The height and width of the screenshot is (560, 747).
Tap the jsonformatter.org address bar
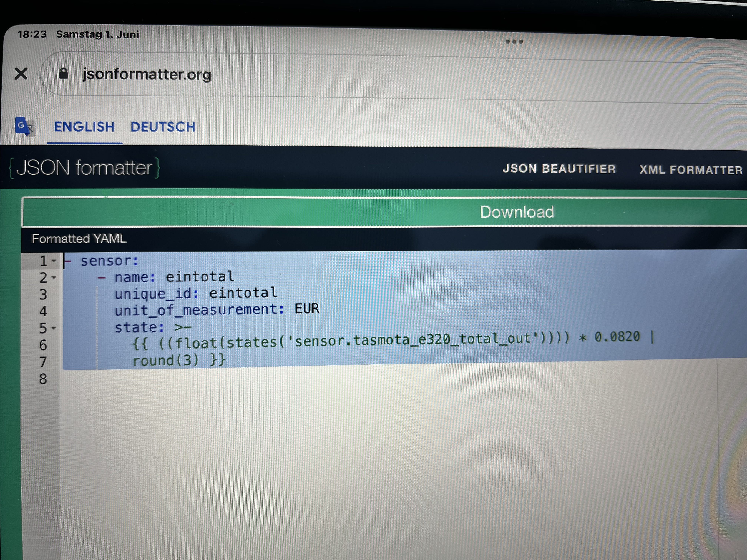pyautogui.click(x=394, y=74)
